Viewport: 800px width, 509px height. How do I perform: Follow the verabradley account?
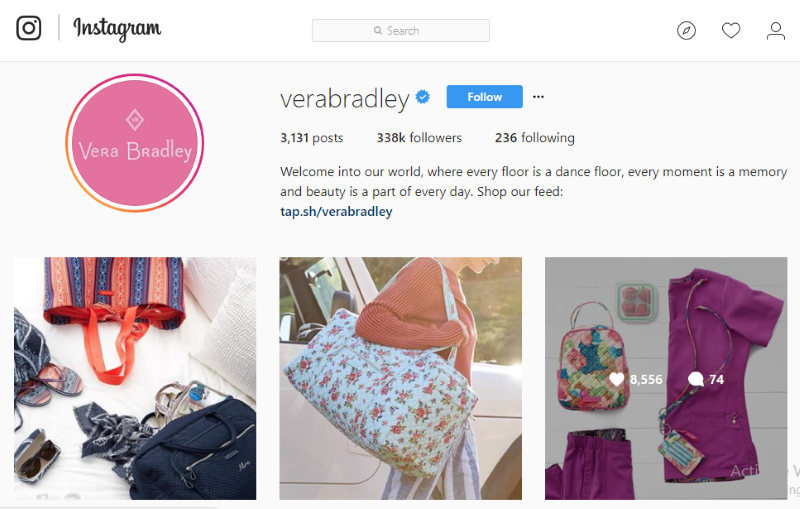pos(484,96)
